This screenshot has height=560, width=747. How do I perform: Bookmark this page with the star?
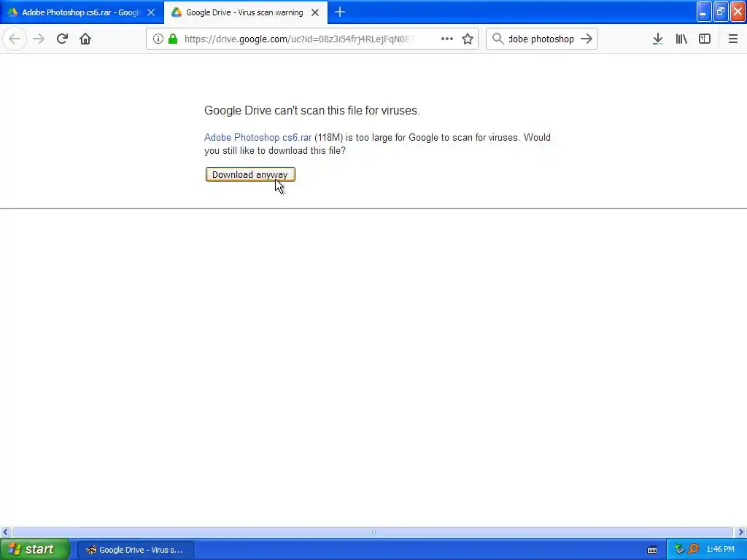[x=468, y=39]
